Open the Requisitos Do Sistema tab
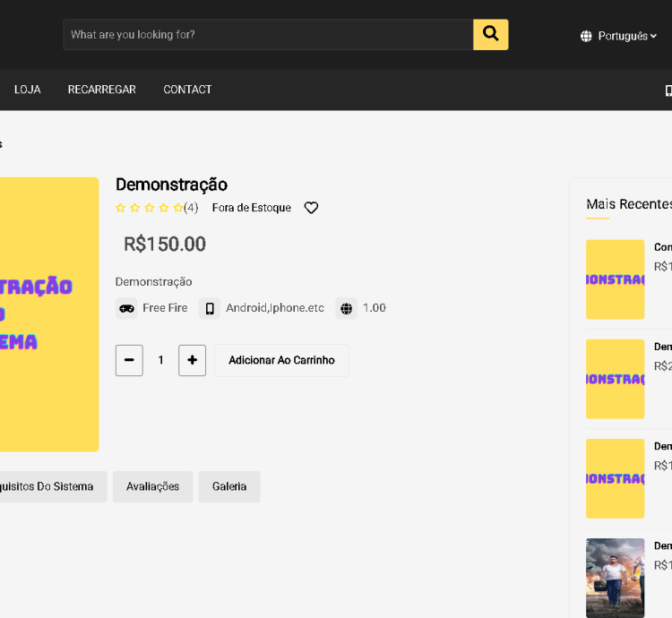Screen dimensions: 672x618 pos(49,487)
